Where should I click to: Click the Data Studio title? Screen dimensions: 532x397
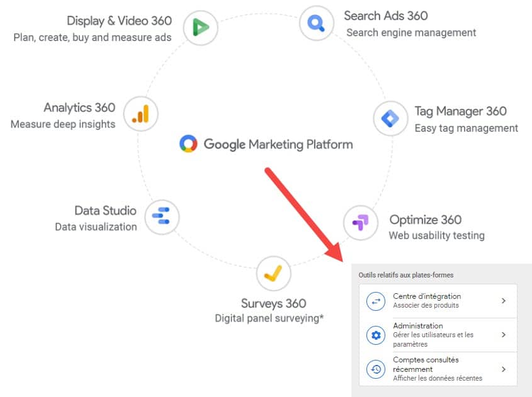(105, 211)
